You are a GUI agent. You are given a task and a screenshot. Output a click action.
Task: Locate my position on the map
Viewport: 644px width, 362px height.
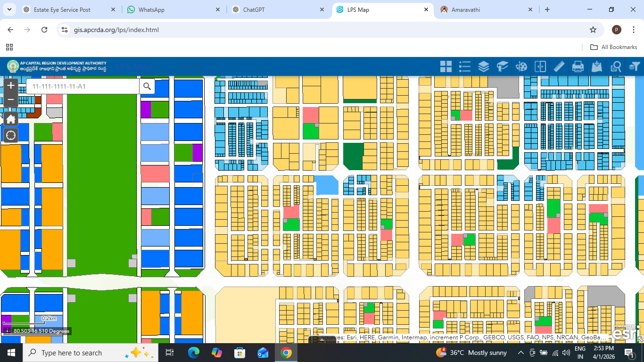[x=11, y=136]
